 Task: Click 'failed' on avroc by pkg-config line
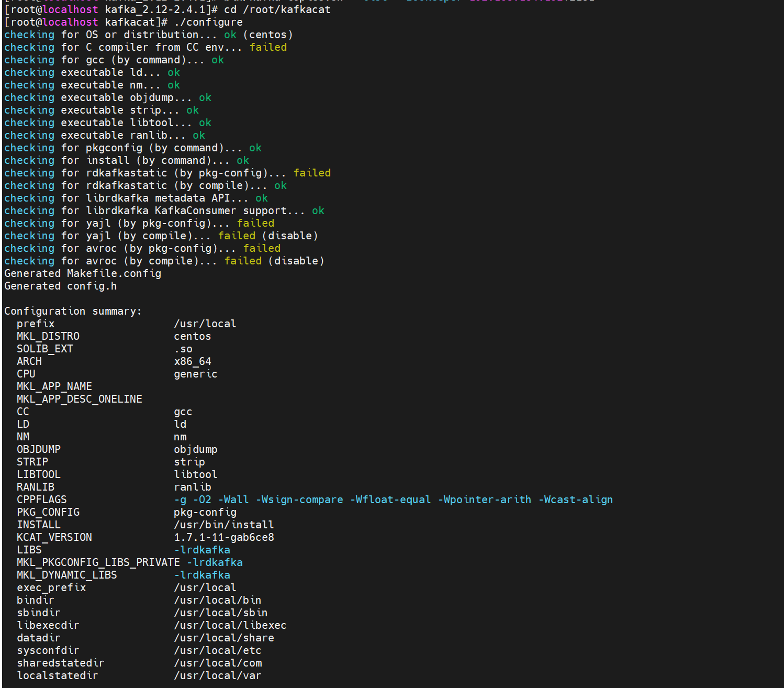click(262, 248)
